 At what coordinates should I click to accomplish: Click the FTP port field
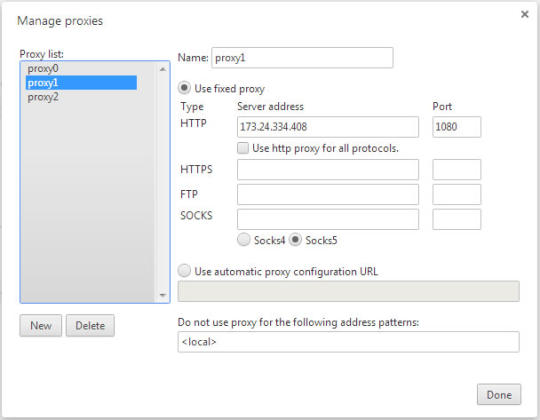pyautogui.click(x=457, y=194)
